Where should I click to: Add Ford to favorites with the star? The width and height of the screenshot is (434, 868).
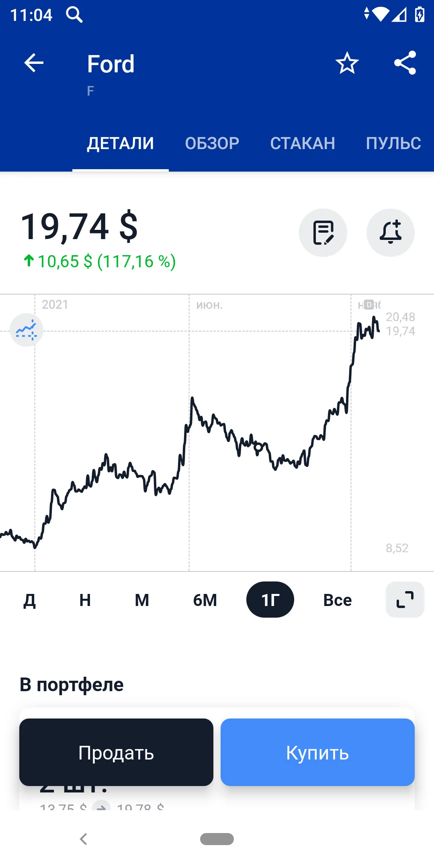click(x=347, y=63)
